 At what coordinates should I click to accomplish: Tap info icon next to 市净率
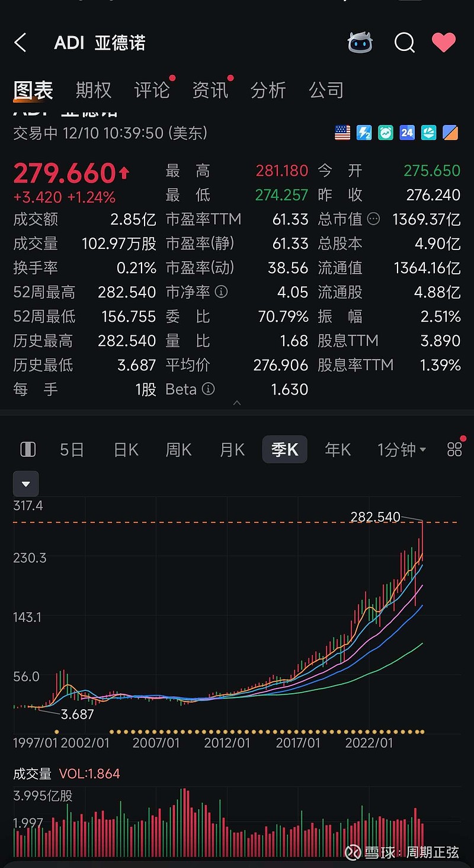(221, 292)
